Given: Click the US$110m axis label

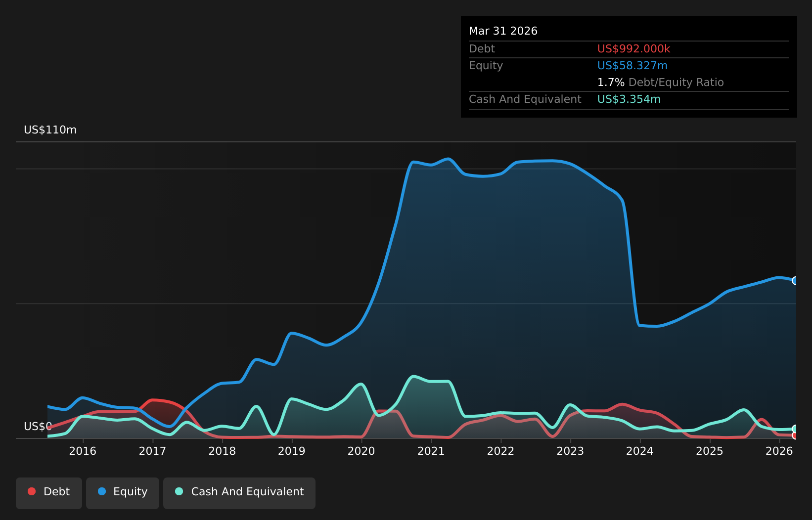Looking at the screenshot, I should pyautogui.click(x=50, y=130).
